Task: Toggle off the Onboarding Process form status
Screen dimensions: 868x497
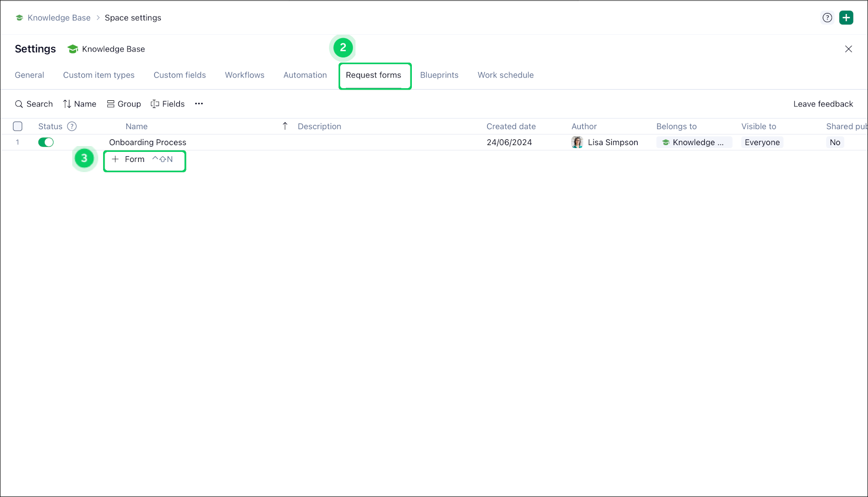Action: coord(46,142)
